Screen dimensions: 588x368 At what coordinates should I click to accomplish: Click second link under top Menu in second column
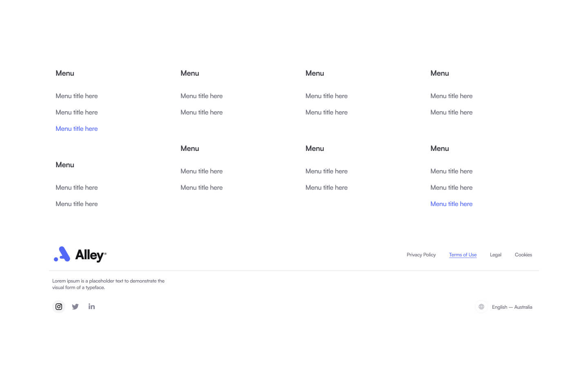coord(202,112)
